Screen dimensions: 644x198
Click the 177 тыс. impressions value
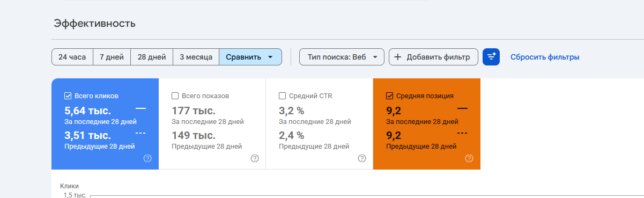[194, 111]
